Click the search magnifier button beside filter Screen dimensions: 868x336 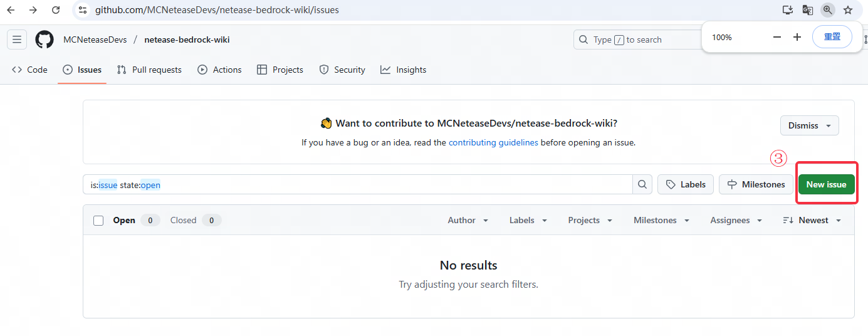point(642,184)
